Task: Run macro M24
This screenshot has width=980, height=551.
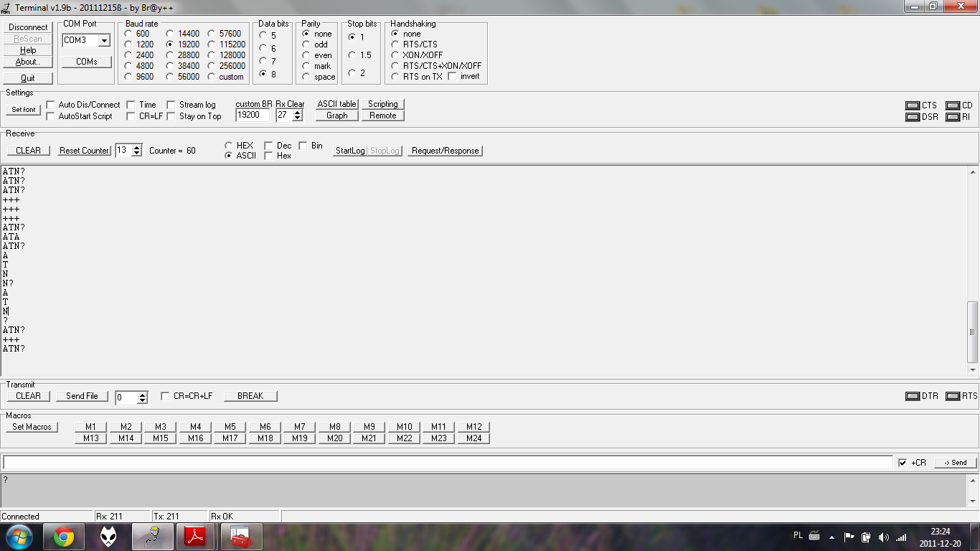Action: coord(474,438)
